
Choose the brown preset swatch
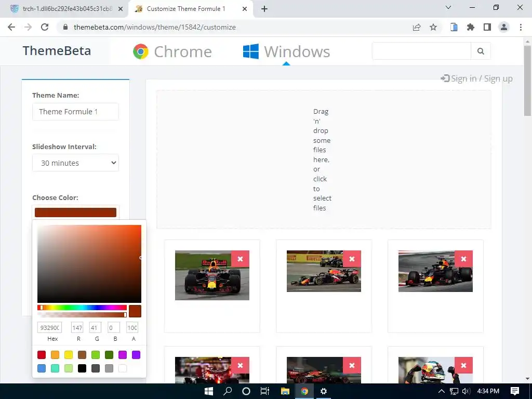[x=82, y=355]
